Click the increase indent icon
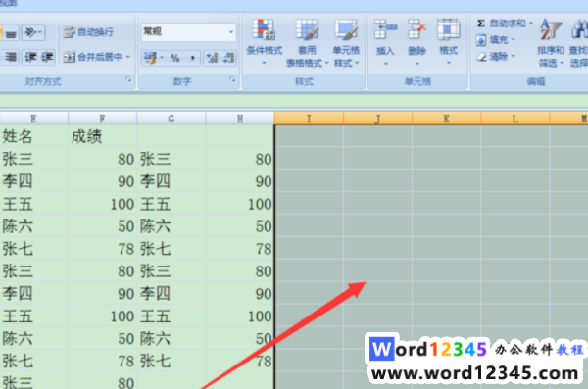 [47, 58]
